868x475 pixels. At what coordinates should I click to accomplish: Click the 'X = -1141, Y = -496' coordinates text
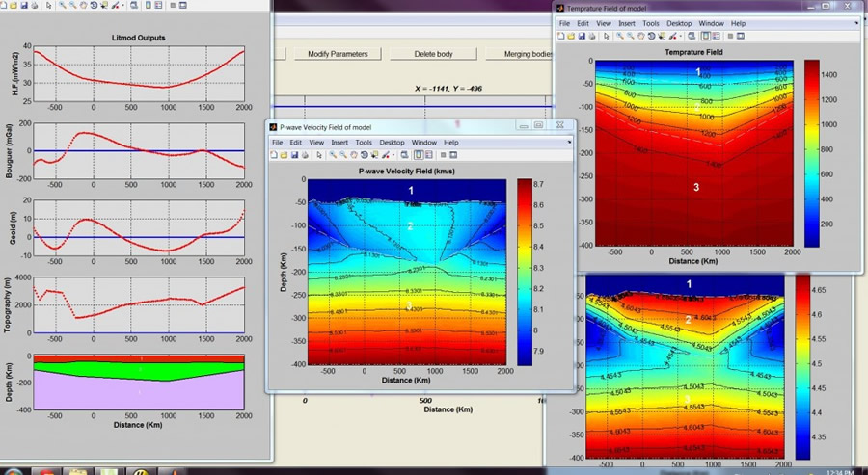[x=448, y=89]
